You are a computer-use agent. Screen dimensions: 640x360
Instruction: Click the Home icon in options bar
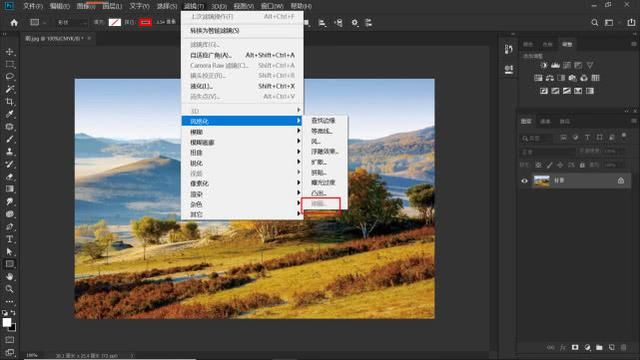pyautogui.click(x=14, y=22)
